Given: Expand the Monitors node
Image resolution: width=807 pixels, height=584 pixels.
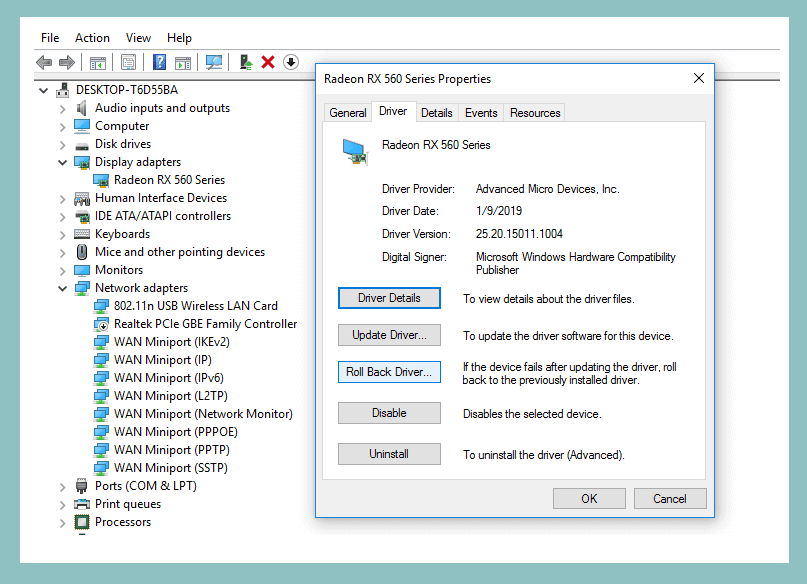Looking at the screenshot, I should (x=62, y=271).
